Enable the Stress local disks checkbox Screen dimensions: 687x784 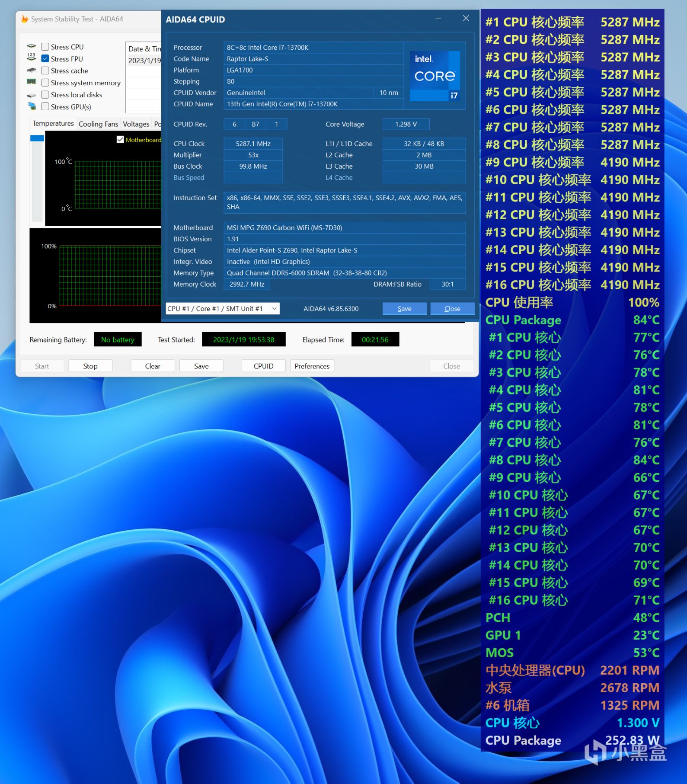coord(45,95)
